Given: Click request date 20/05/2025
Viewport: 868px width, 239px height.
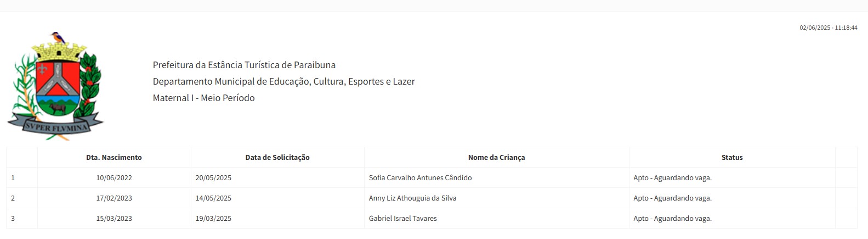Looking at the screenshot, I should [213, 177].
